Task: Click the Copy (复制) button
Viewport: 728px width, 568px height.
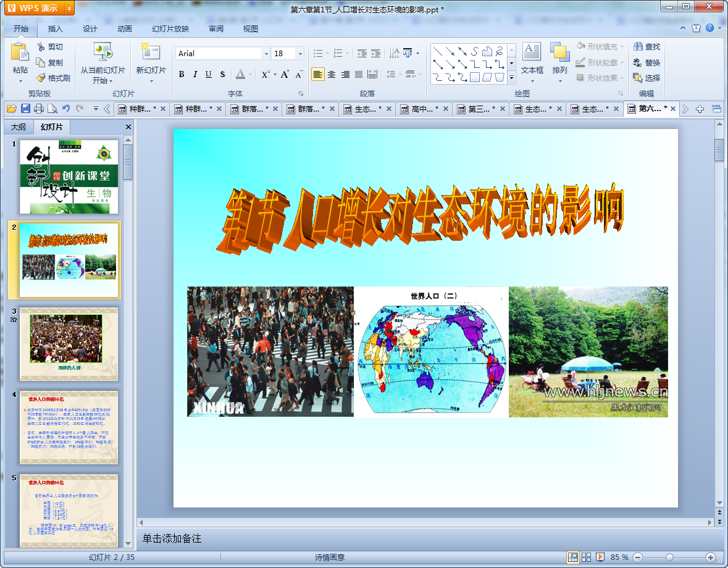Action: pyautogui.click(x=50, y=62)
